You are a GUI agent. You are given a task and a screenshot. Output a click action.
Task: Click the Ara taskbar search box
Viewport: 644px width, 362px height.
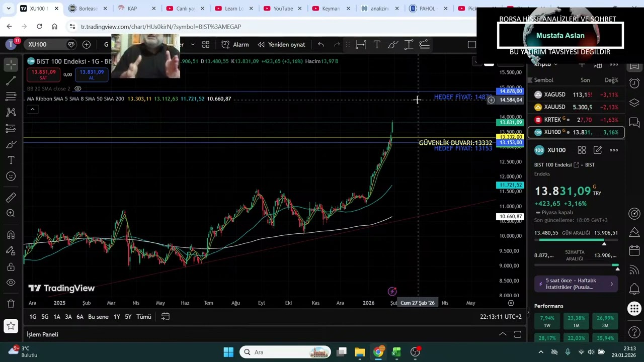tap(285, 352)
